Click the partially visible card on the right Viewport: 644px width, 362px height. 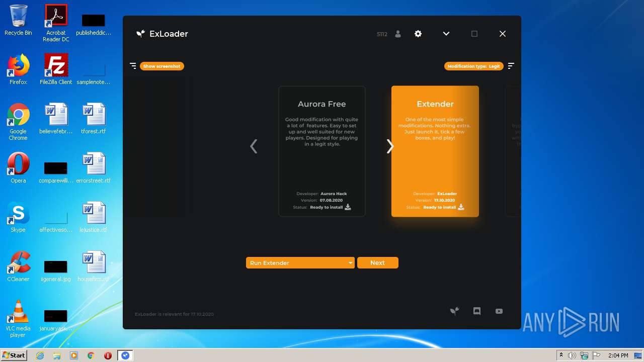[x=513, y=151]
